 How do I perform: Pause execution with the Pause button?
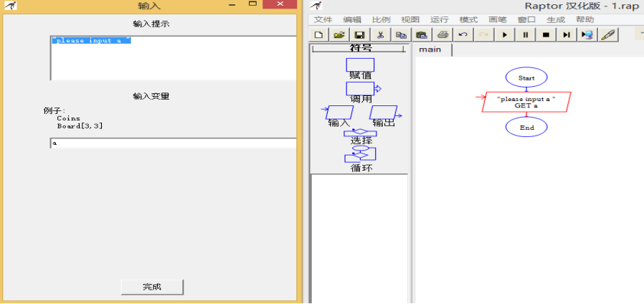525,35
